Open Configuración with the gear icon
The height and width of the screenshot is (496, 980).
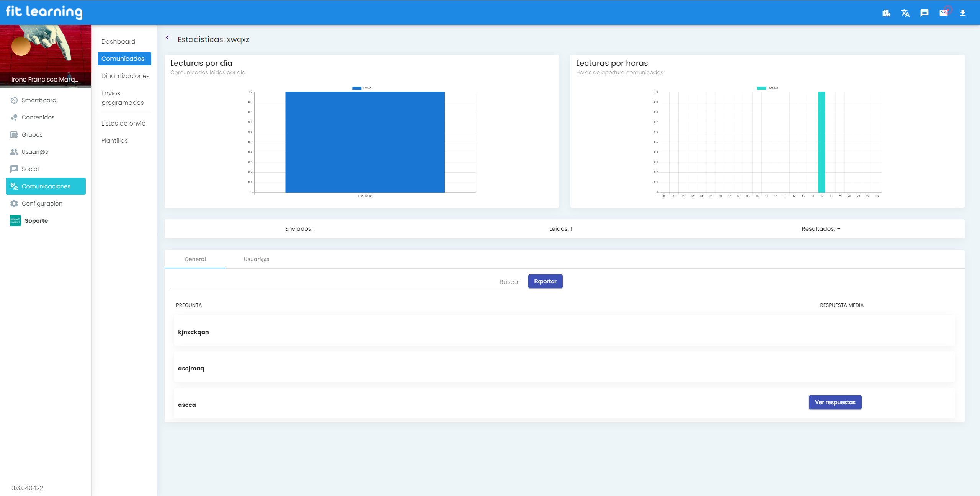click(42, 204)
